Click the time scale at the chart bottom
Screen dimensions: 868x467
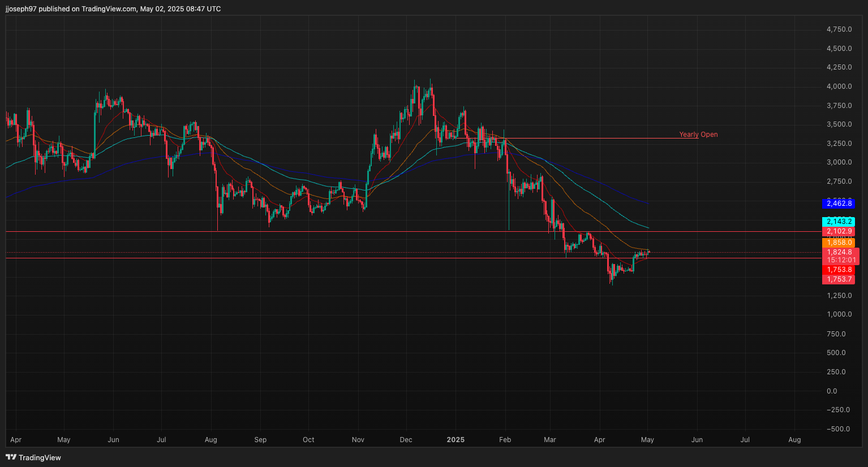pos(396,439)
